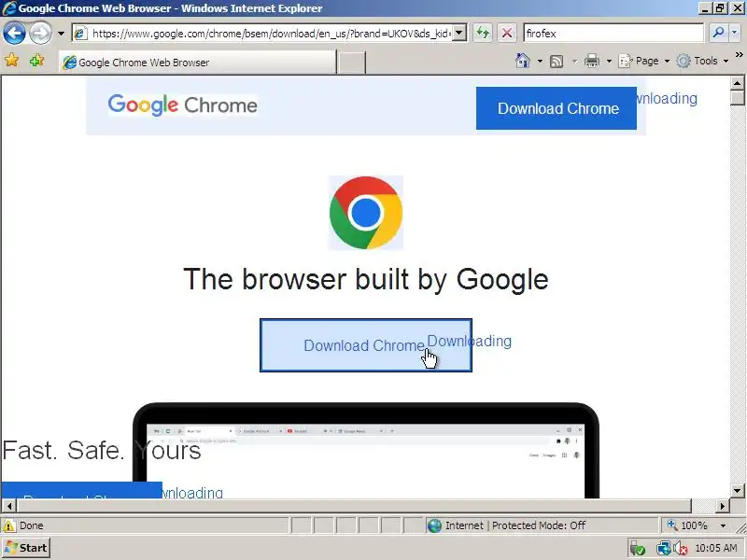Image resolution: width=747 pixels, height=560 pixels.
Task: Click Add to Favorites icon
Action: 36,61
